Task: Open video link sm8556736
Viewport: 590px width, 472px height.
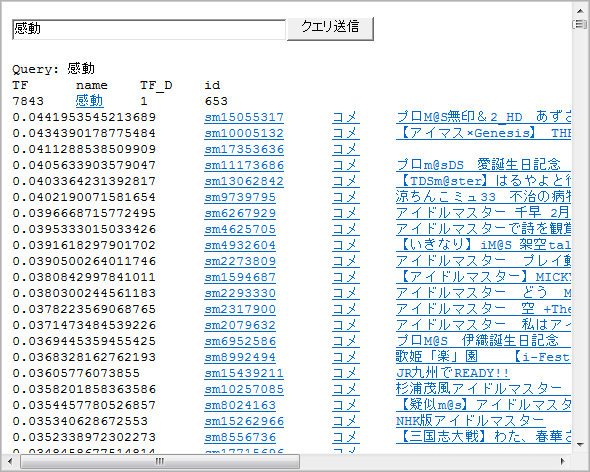Action: tap(240, 437)
